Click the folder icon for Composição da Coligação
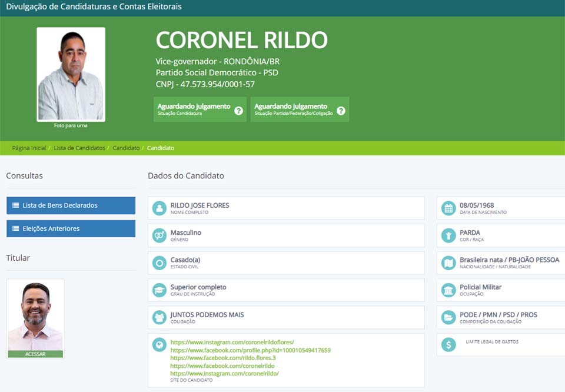The height and width of the screenshot is (392, 565). [x=448, y=318]
